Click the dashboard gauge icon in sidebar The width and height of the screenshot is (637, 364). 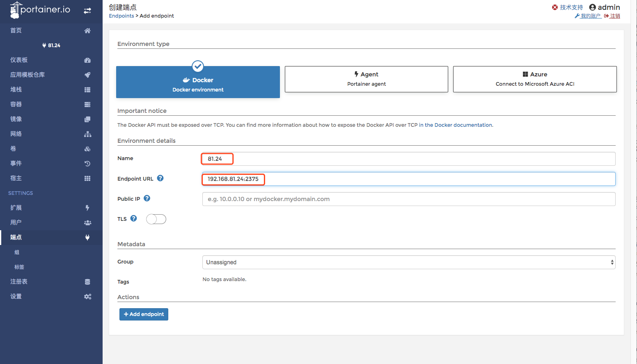(x=87, y=60)
